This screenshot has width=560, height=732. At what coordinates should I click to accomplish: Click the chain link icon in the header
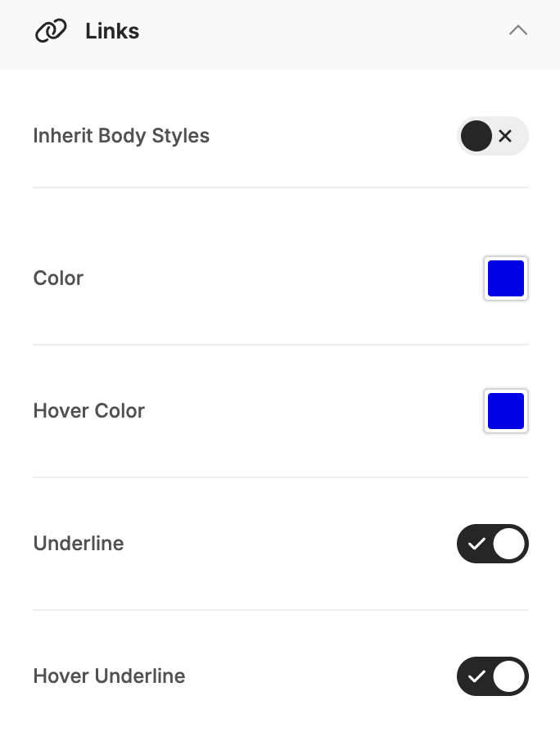[51, 32]
